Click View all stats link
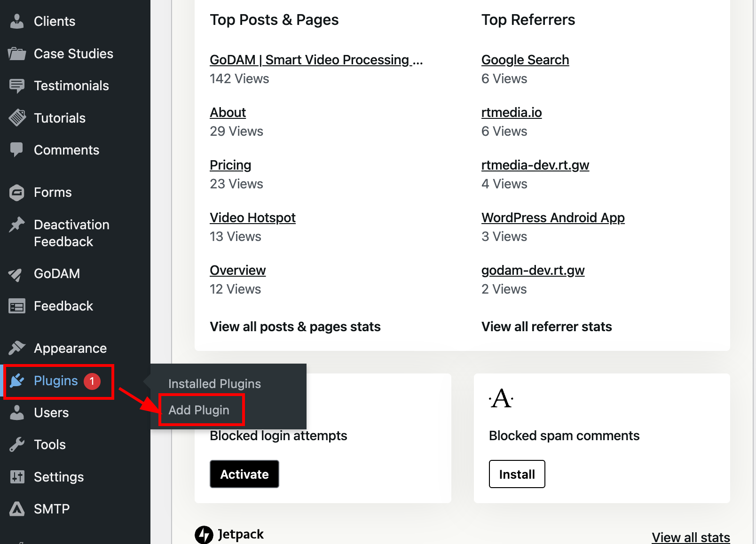 coord(691,537)
